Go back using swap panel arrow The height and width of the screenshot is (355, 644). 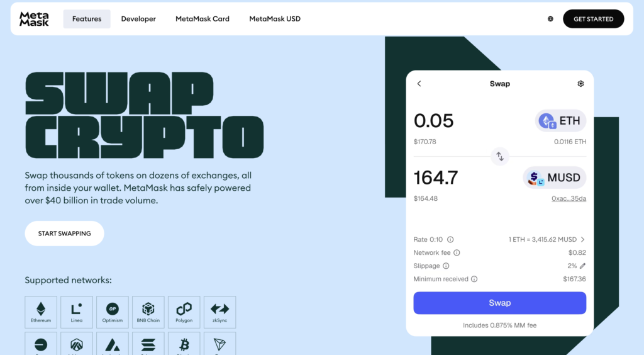click(419, 84)
